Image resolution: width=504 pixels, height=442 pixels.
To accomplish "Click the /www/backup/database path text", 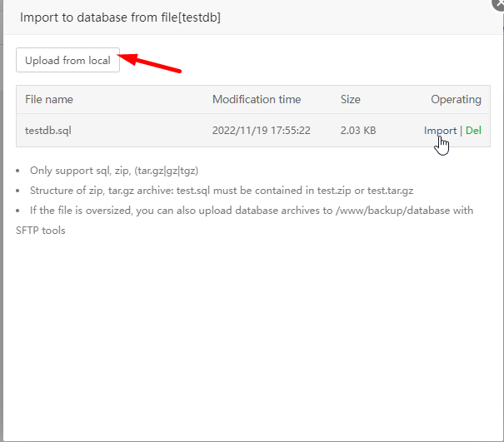I will 392,211.
